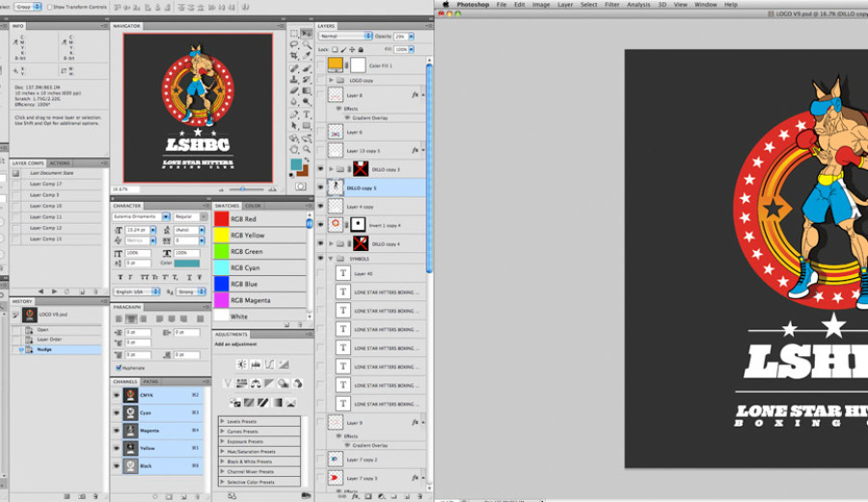Viewport: 868px width, 502px height.
Task: Select the Pen tool
Action: (294, 114)
